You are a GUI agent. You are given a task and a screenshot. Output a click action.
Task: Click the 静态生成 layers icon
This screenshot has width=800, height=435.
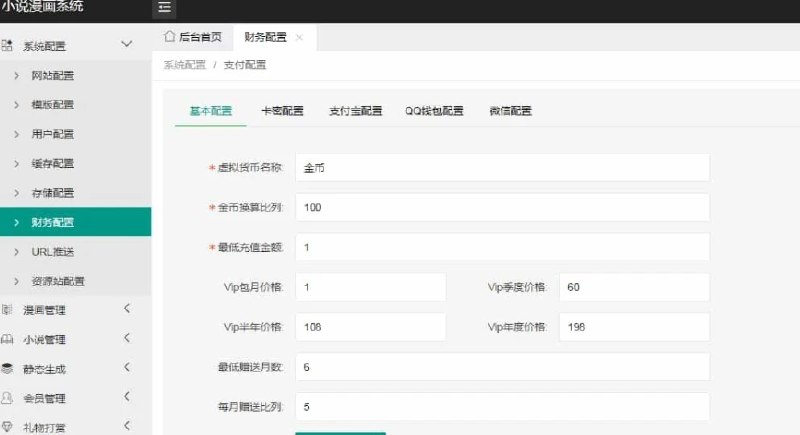coord(7,368)
